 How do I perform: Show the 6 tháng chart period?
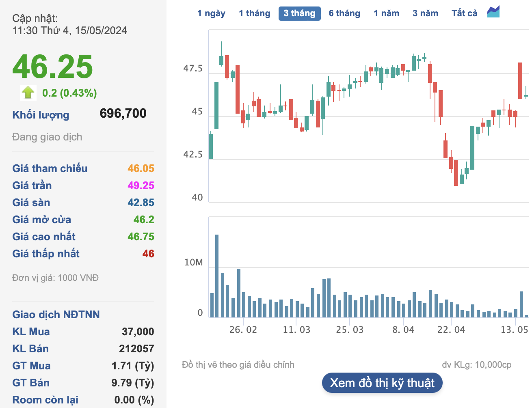click(x=344, y=13)
